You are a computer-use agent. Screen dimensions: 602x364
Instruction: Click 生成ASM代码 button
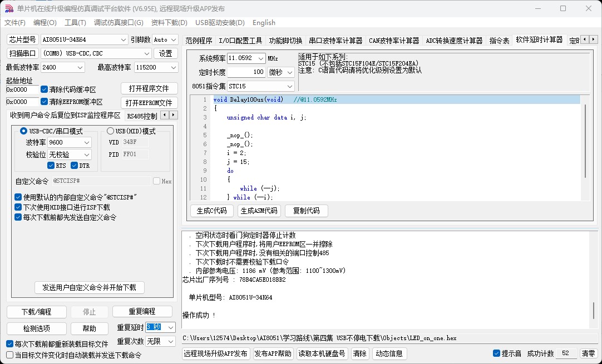pyautogui.click(x=259, y=211)
